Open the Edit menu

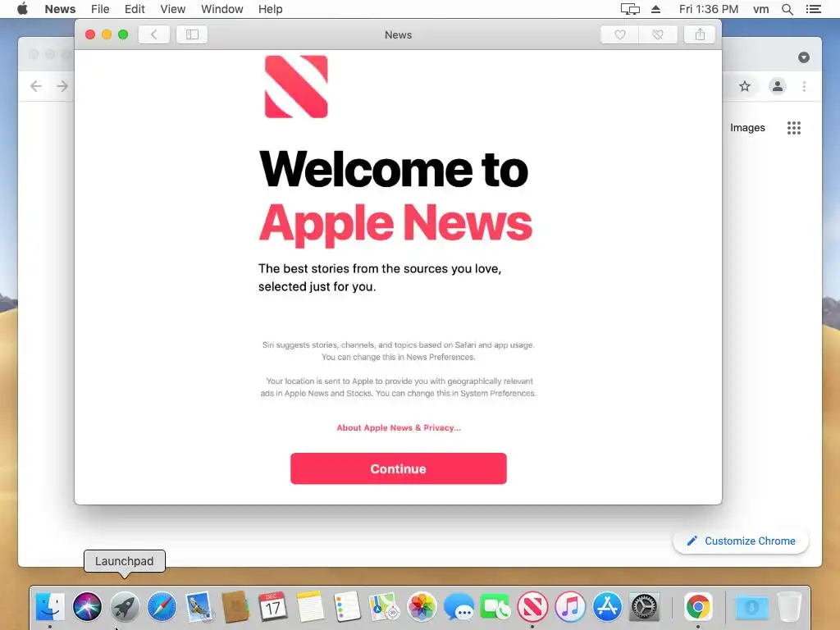click(x=135, y=9)
